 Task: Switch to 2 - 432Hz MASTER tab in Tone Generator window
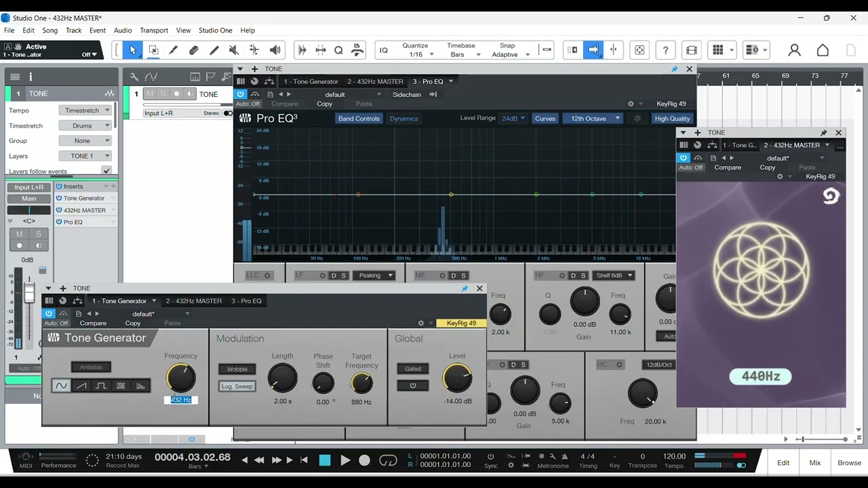pos(194,301)
